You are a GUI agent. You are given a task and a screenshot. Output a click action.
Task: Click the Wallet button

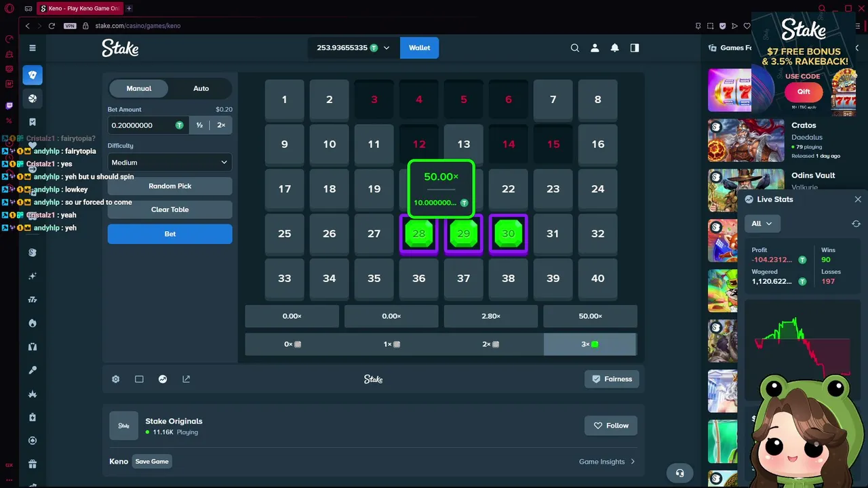[419, 48]
